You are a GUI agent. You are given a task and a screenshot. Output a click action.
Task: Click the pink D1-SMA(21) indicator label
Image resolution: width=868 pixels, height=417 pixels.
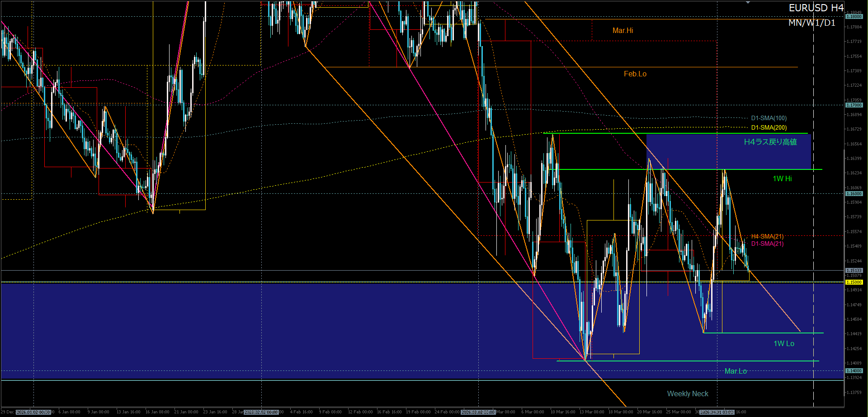coord(767,244)
